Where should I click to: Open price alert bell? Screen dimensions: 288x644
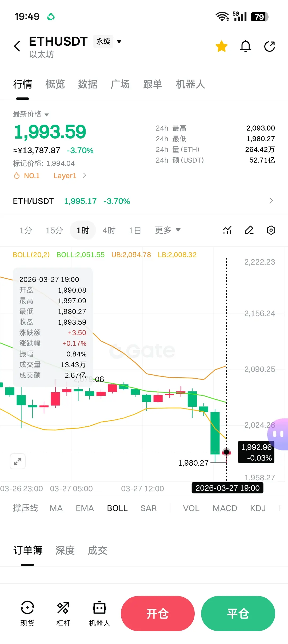(246, 46)
